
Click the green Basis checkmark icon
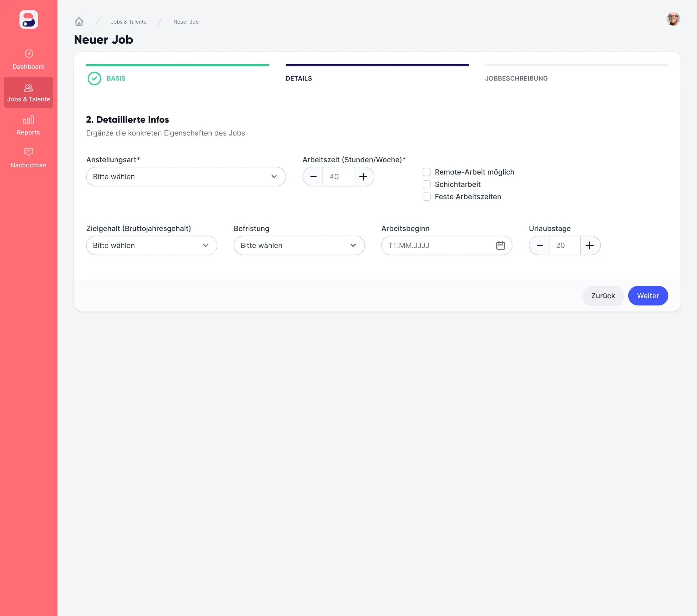pyautogui.click(x=94, y=78)
